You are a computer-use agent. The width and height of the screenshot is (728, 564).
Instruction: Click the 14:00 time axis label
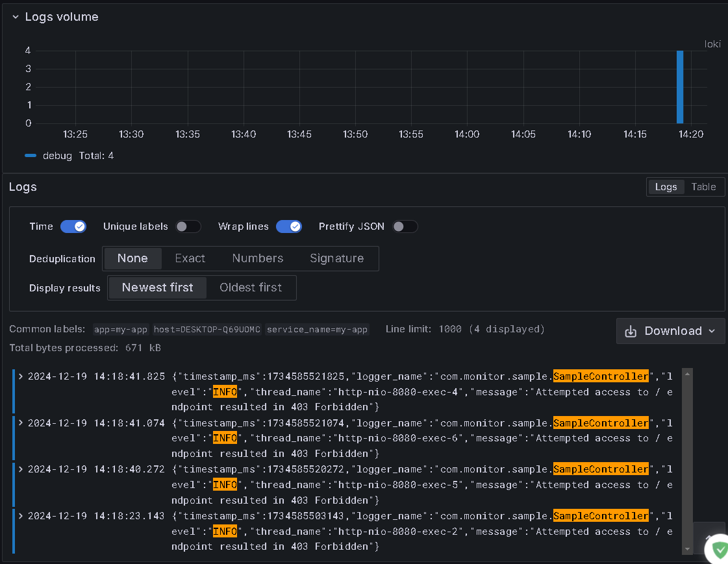point(466,134)
